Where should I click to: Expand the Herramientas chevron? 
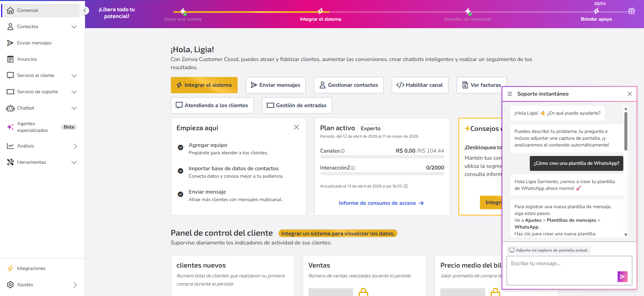pos(74,162)
